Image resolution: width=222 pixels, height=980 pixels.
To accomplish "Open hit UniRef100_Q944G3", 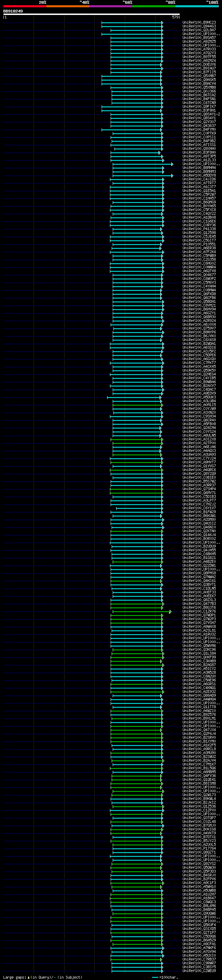I will (x=199, y=26).
